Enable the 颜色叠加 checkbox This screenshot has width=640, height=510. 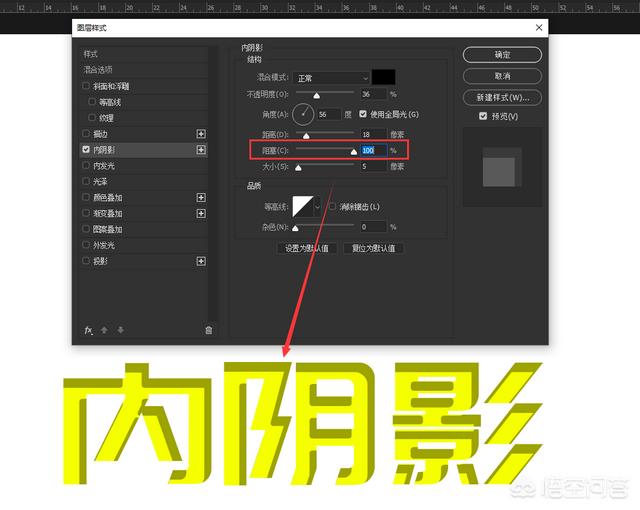pos(86,197)
